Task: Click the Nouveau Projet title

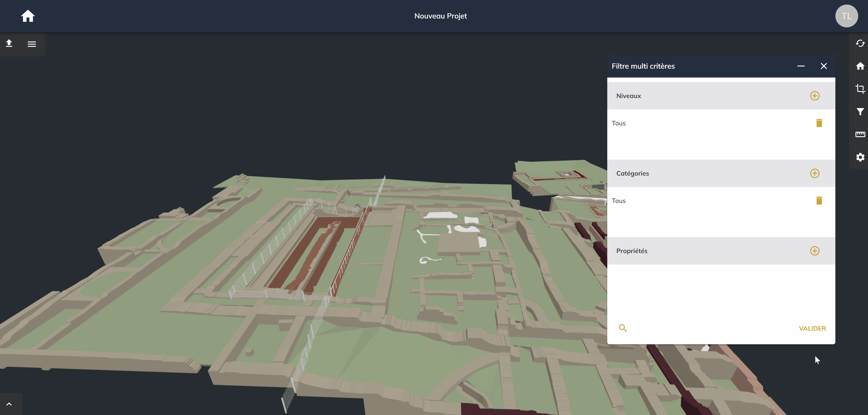Action: [x=441, y=16]
